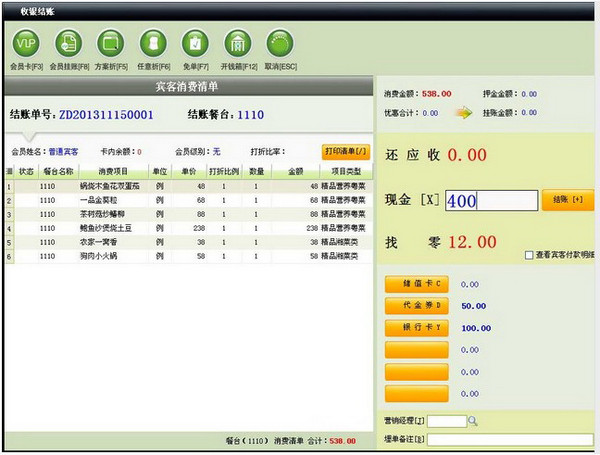The image size is (600, 455).
Task: Click bank card amount 100.00
Action: click(476, 328)
